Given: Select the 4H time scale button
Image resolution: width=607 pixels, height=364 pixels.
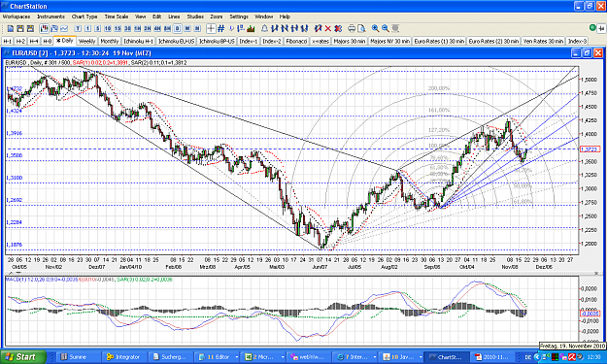Looking at the screenshot, I should [157, 28].
